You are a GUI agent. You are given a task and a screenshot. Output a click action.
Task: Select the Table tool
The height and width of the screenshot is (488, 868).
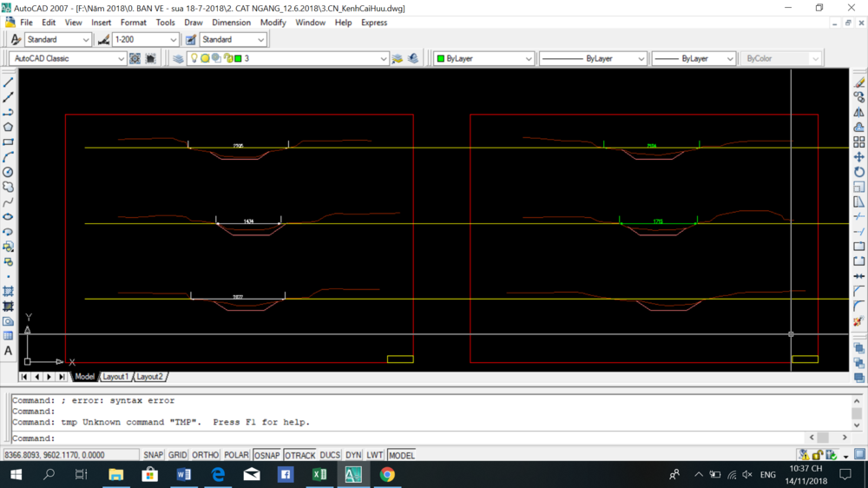(9, 336)
